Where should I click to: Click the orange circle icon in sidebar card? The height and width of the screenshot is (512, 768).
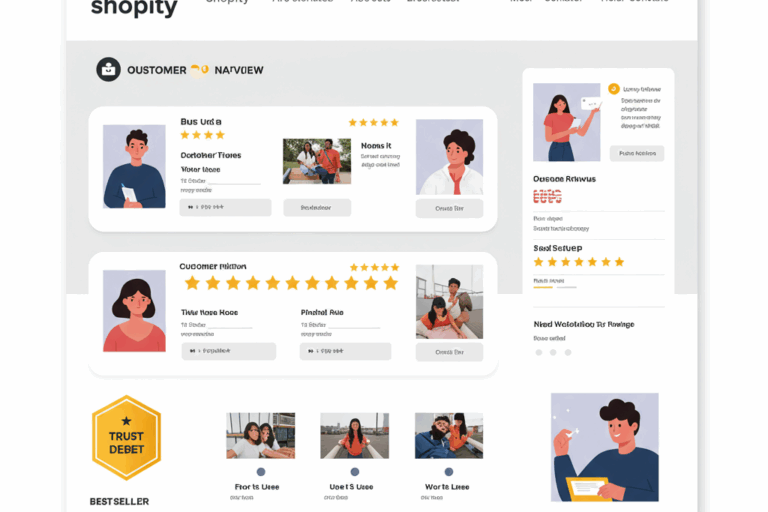(613, 89)
